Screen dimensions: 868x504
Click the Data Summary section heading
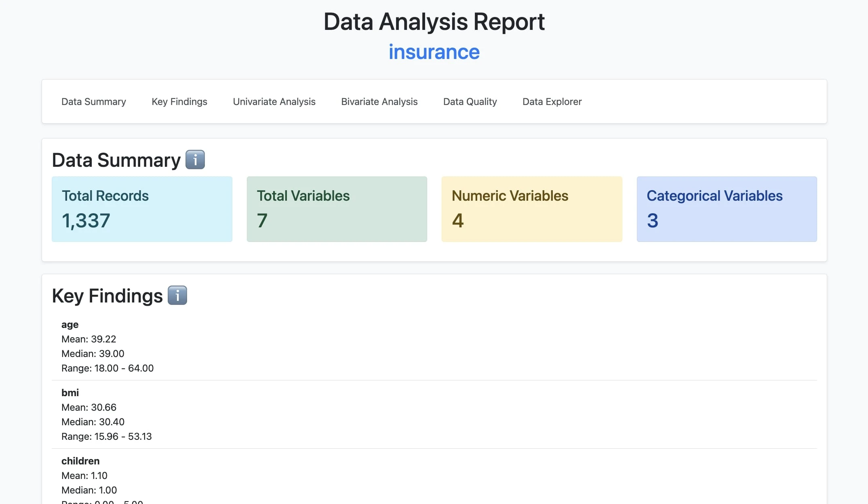116,160
